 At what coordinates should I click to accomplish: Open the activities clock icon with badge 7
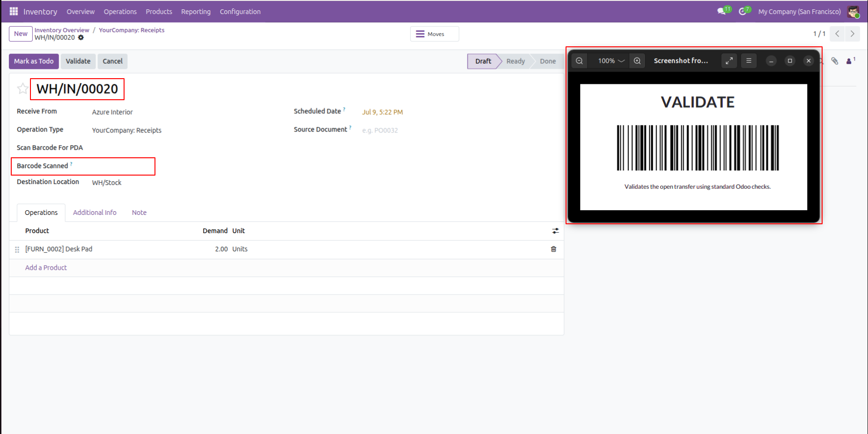point(744,11)
